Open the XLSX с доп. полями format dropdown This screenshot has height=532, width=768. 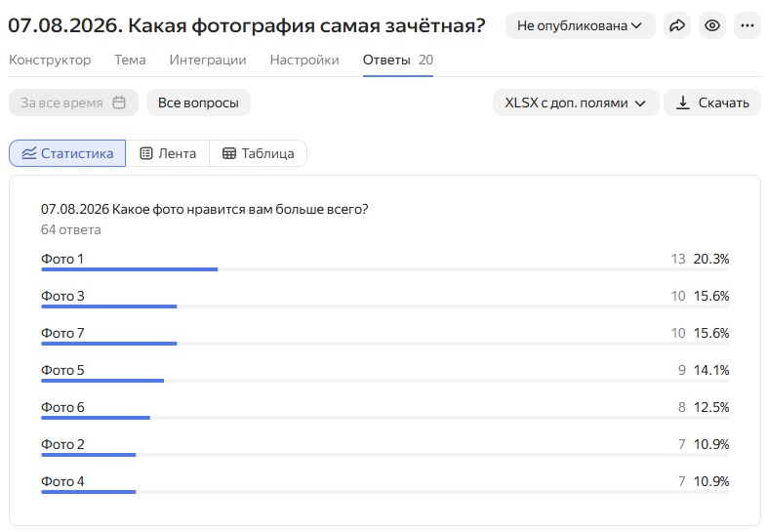pos(576,102)
